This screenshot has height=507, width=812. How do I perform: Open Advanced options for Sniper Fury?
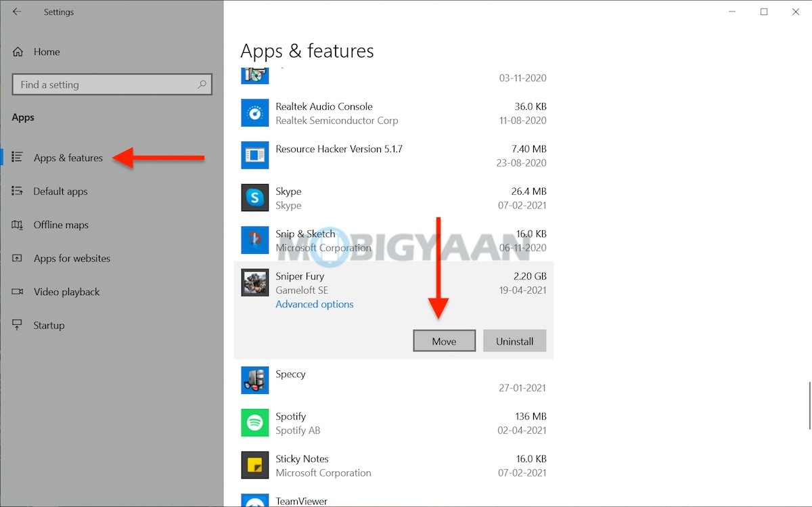[314, 304]
